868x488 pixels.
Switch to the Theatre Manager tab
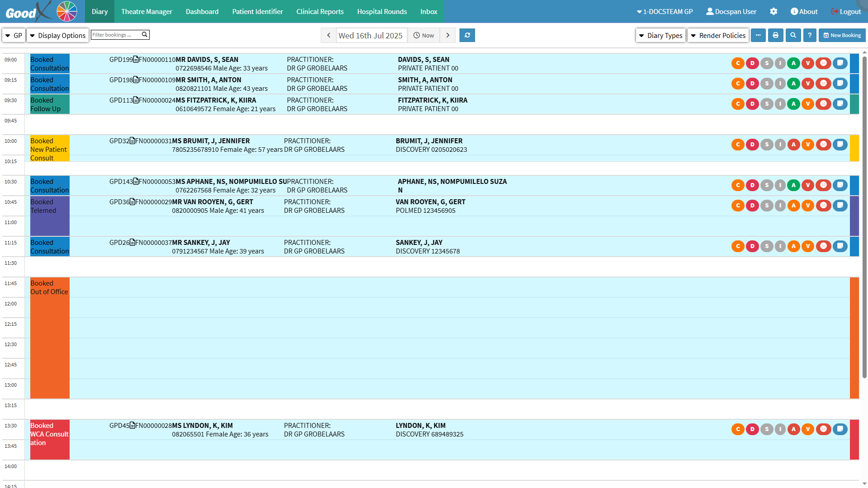tap(146, 11)
